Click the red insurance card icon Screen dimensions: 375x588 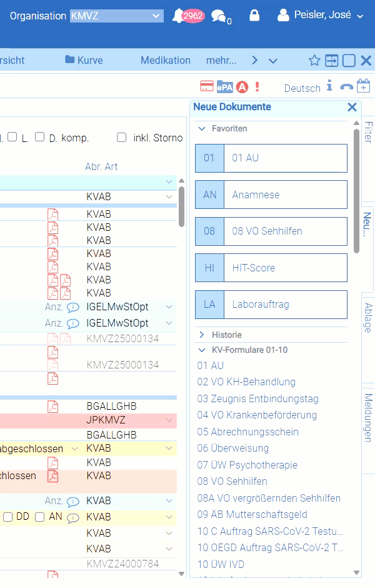pos(206,86)
